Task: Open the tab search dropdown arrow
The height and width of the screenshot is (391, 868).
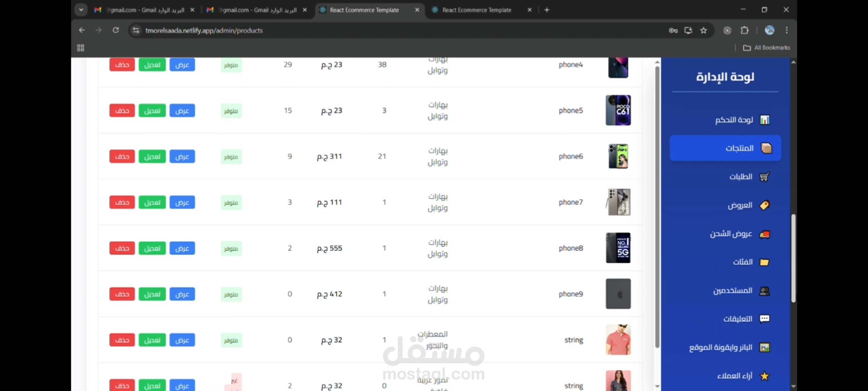Action: point(81,10)
